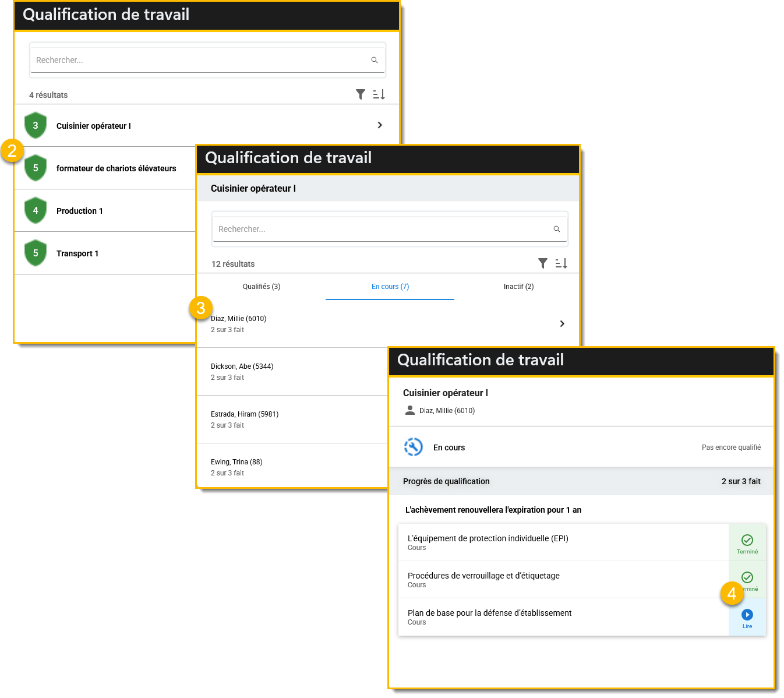
Task: Click Terminé checkmark for Procédures de verrouillage
Action: point(747,577)
